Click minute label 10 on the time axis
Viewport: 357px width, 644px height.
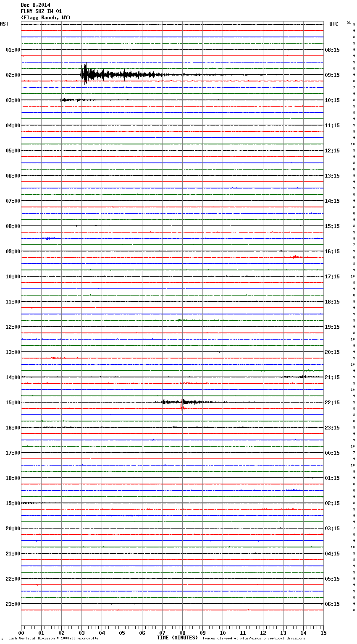click(223, 633)
